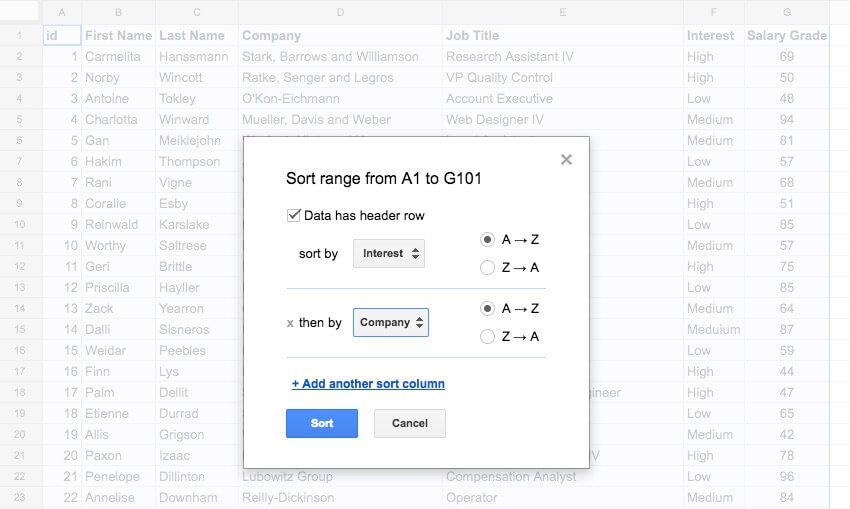The image size is (850, 509).
Task: Click the cell 'Worthy'
Action: 118,246
